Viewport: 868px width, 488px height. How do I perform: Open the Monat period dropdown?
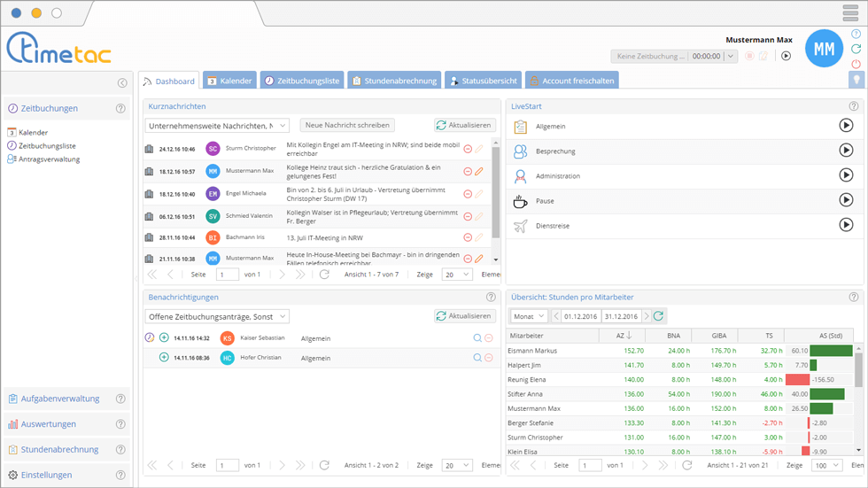[529, 316]
